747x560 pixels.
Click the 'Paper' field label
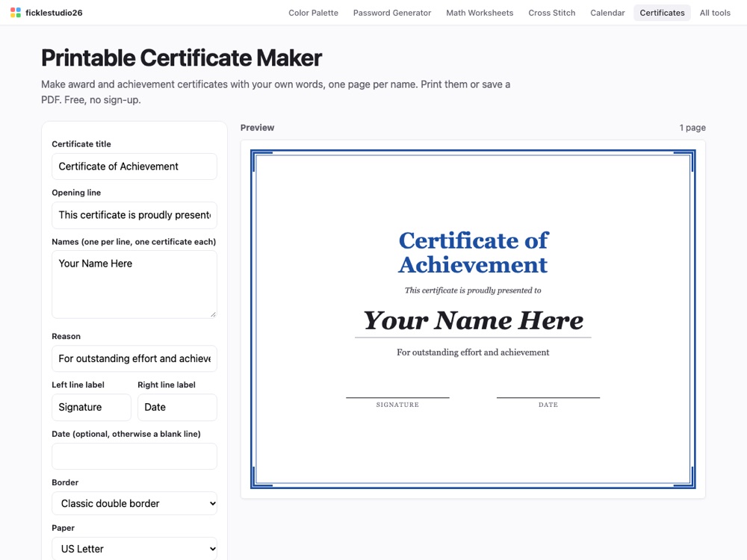point(63,528)
